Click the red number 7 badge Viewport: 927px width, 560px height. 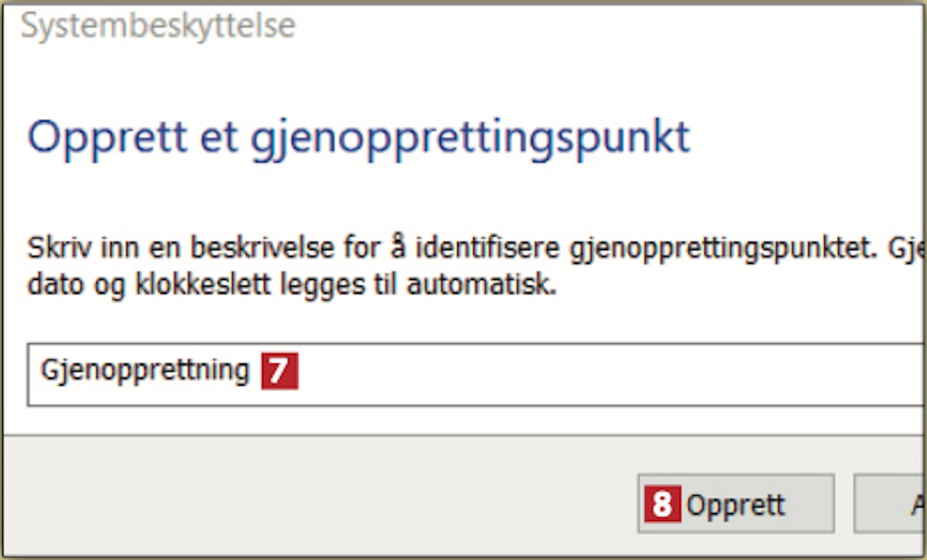pyautogui.click(x=279, y=371)
